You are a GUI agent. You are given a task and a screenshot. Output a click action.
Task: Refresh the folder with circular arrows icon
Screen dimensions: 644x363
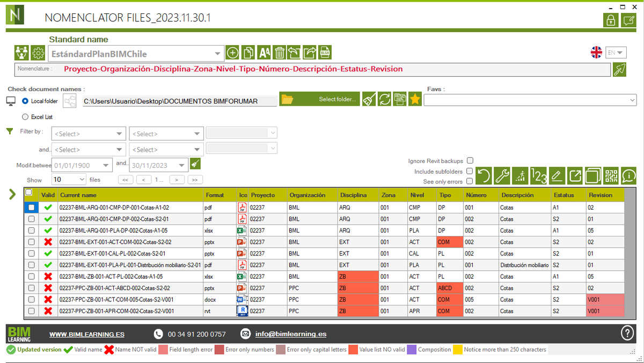click(384, 99)
